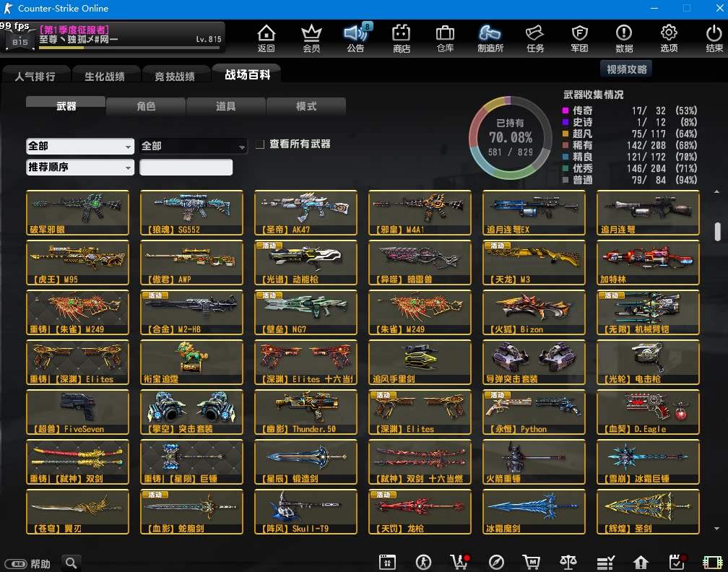
Task: Select the 道具 sub-tab
Action: pos(225,106)
